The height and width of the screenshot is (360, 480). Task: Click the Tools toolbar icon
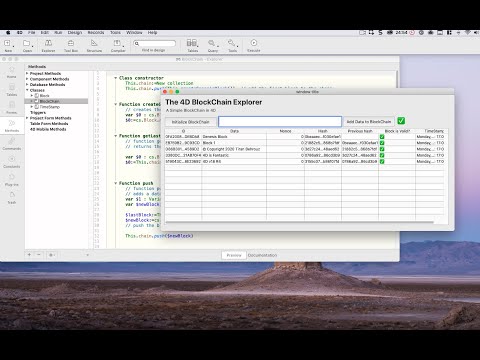pyautogui.click(x=232, y=43)
